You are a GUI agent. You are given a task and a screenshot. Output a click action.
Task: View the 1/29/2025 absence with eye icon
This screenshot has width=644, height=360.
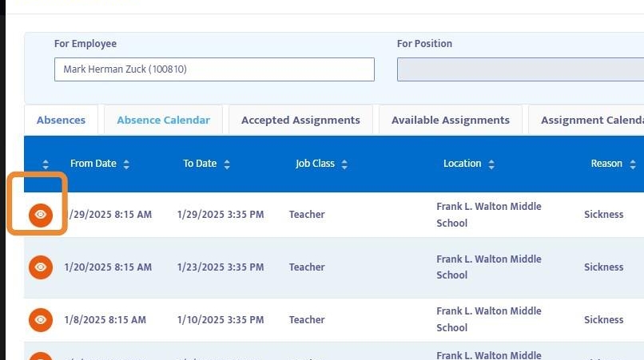point(41,215)
